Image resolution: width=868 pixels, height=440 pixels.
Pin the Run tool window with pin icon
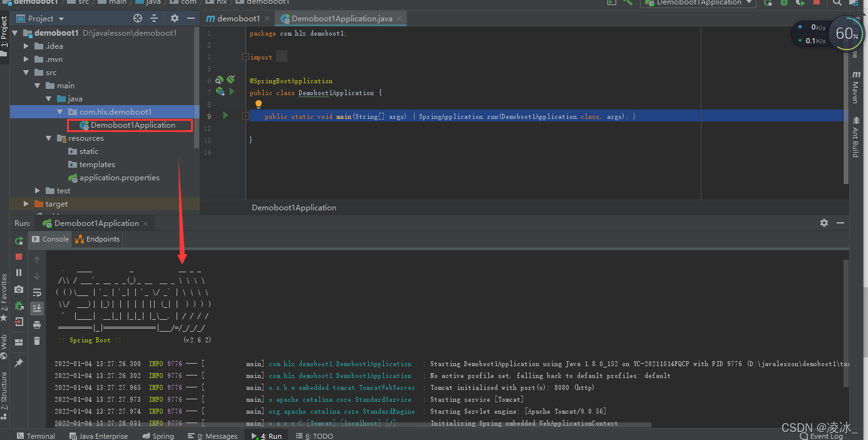19,362
